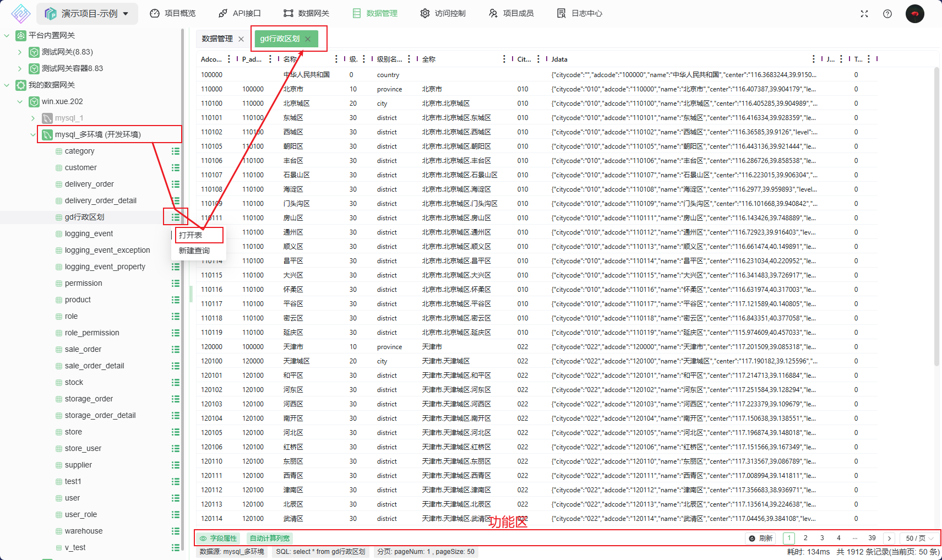This screenshot has height=560, width=942.
Task: Go to page 3 in pagination
Action: coord(822,538)
